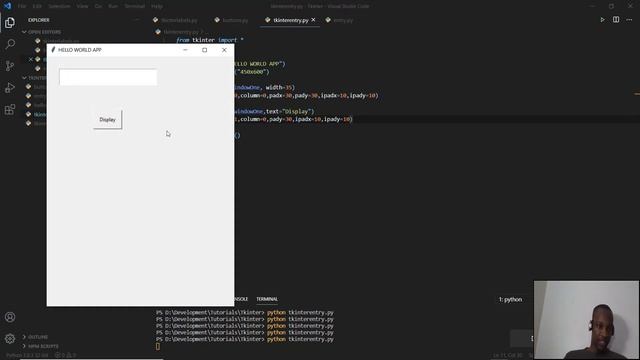Screen dimensions: 640x360
Task: Open the Selection menu
Action: click(59, 6)
